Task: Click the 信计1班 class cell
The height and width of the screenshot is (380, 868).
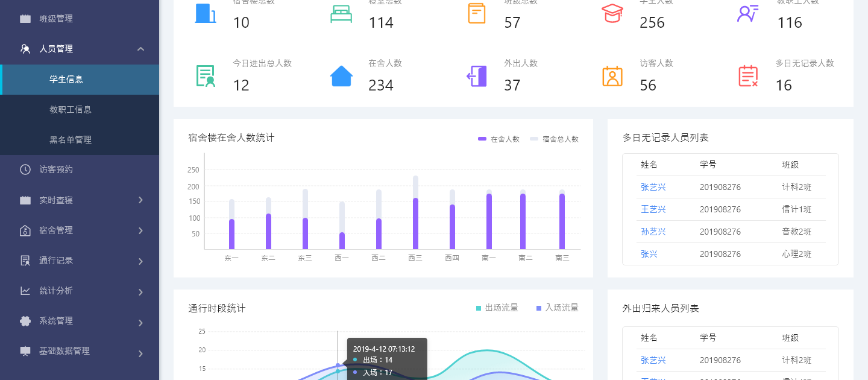Action: pyautogui.click(x=797, y=209)
